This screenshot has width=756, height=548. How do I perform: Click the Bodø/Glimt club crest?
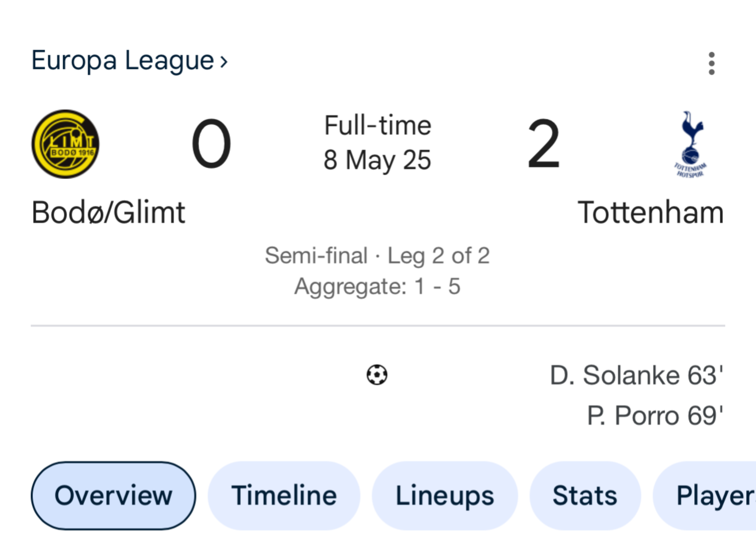[65, 144]
